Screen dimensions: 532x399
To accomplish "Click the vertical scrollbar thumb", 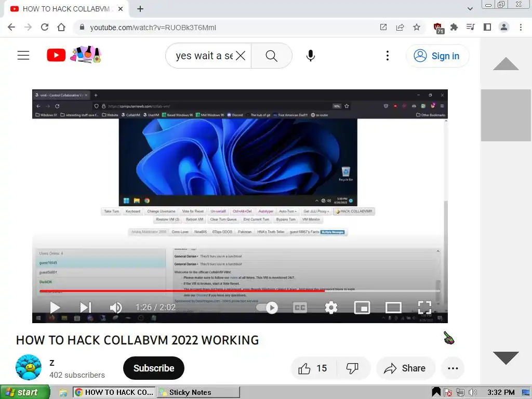I will (506, 115).
